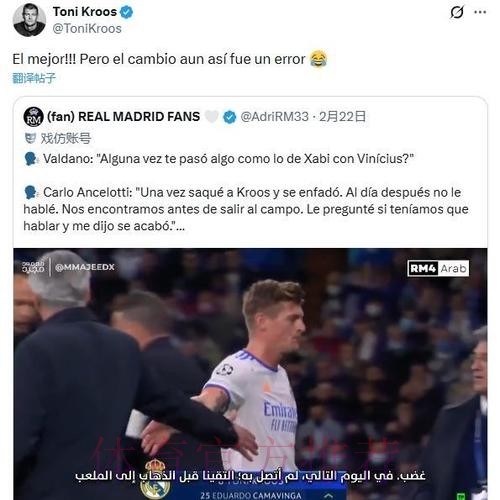Click the parody account mask icon

tap(30, 138)
